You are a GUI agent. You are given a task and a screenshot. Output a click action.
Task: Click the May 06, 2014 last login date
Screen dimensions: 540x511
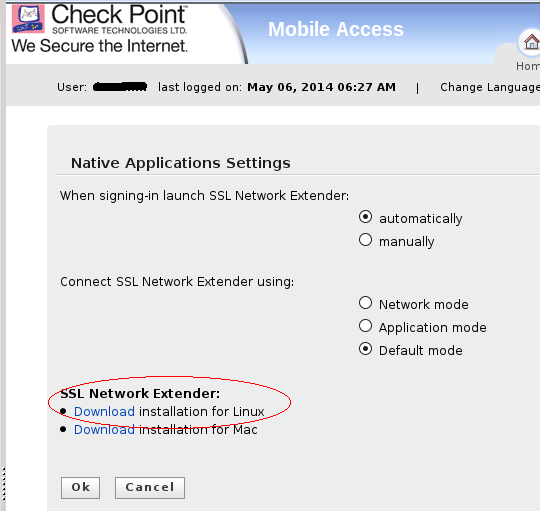[321, 87]
